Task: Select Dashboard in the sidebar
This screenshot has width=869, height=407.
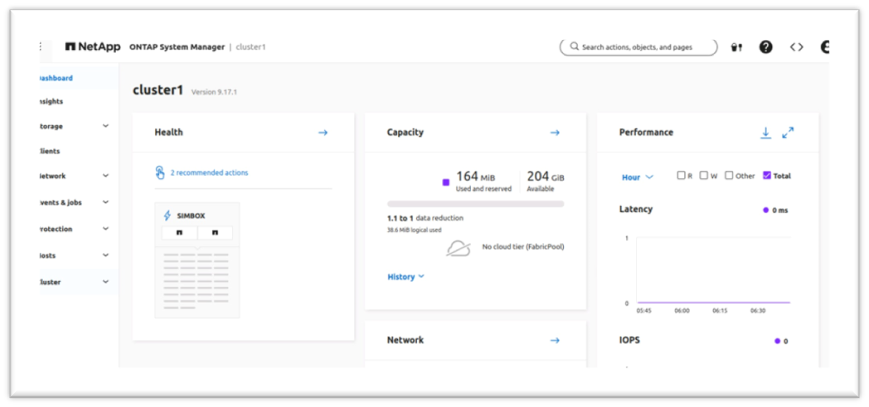Action: tap(55, 78)
